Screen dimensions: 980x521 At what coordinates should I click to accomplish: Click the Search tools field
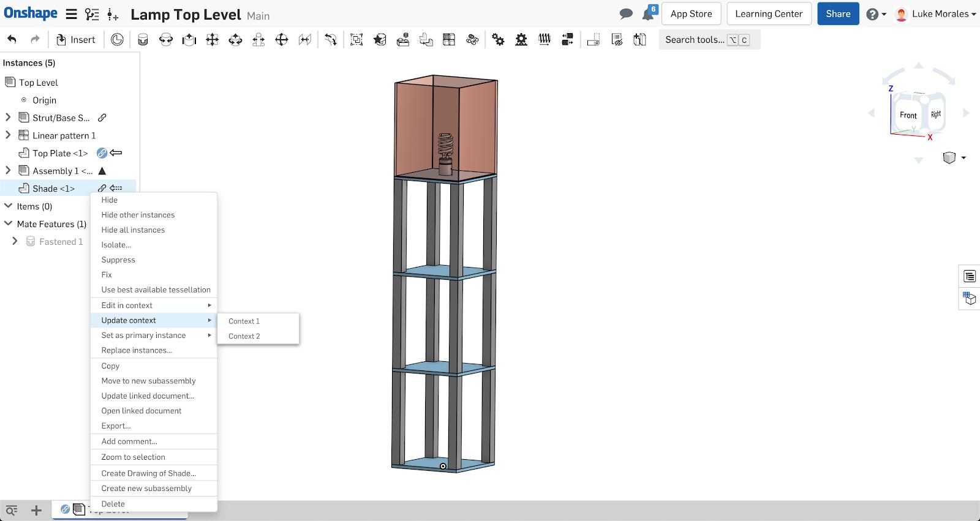(x=694, y=40)
